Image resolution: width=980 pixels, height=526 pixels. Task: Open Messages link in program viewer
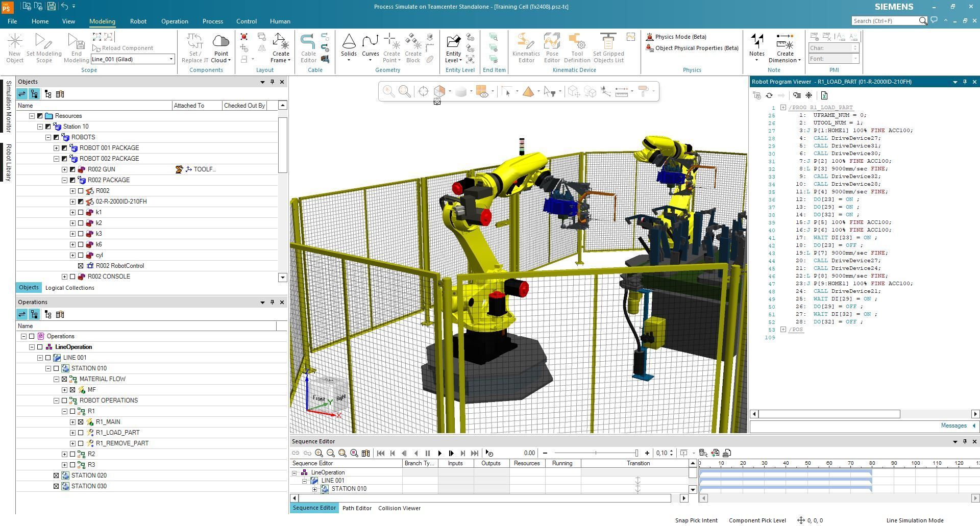pyautogui.click(x=953, y=426)
